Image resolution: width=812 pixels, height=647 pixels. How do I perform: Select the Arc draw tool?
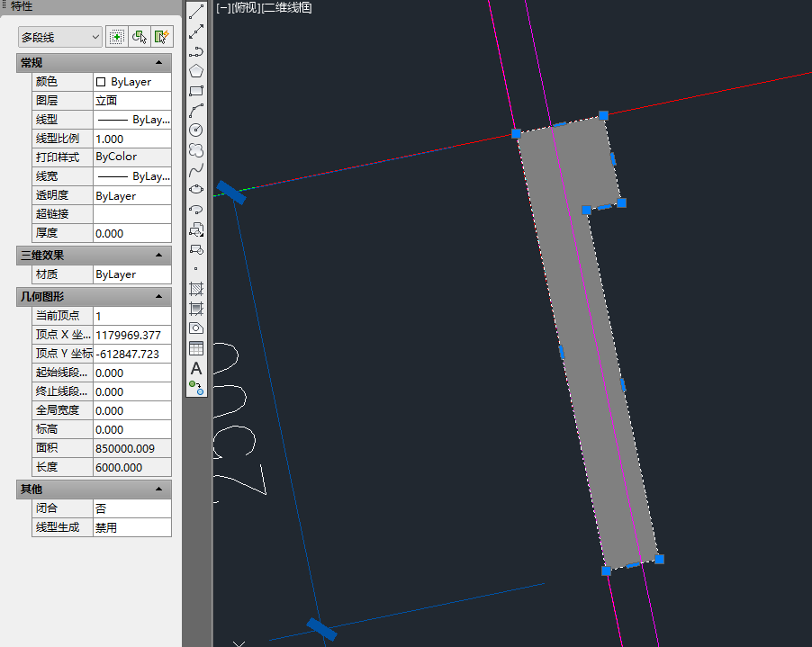coord(196,111)
